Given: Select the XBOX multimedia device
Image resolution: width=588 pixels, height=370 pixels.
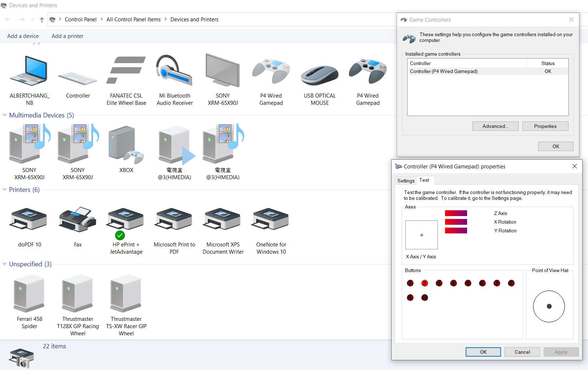Looking at the screenshot, I should (x=126, y=149).
